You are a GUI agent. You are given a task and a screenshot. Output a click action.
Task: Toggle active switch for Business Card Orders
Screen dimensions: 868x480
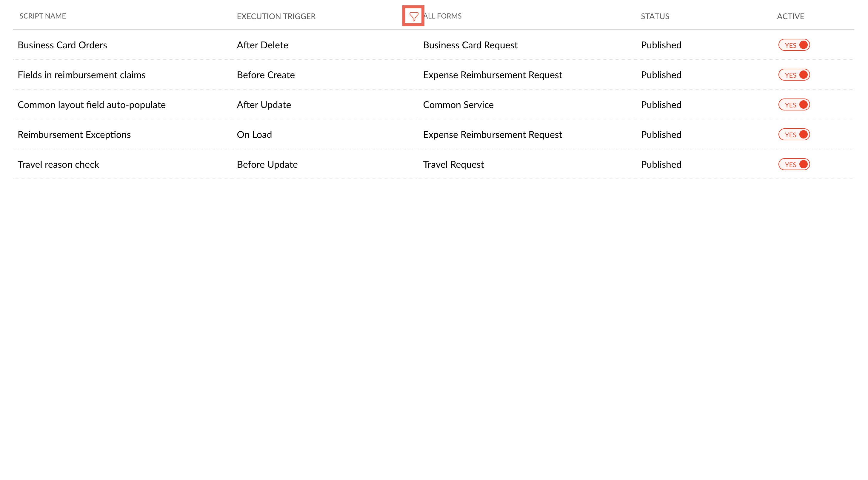(794, 45)
